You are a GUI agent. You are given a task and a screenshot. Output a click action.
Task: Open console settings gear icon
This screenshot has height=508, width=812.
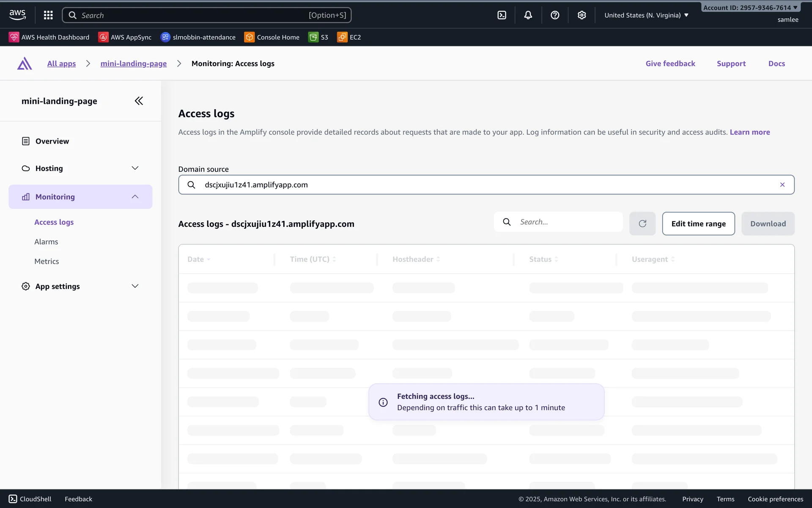(582, 15)
